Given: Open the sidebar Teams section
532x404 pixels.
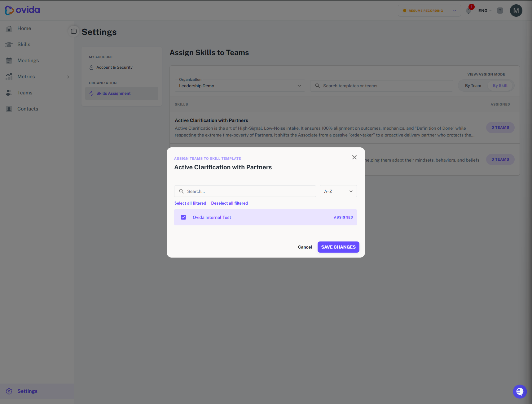Looking at the screenshot, I should (25, 93).
